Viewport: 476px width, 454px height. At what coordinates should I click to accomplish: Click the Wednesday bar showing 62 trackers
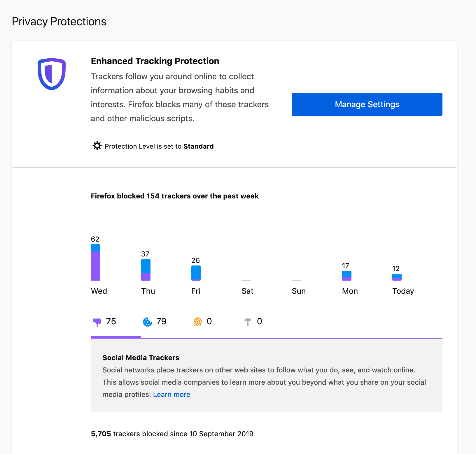click(95, 263)
